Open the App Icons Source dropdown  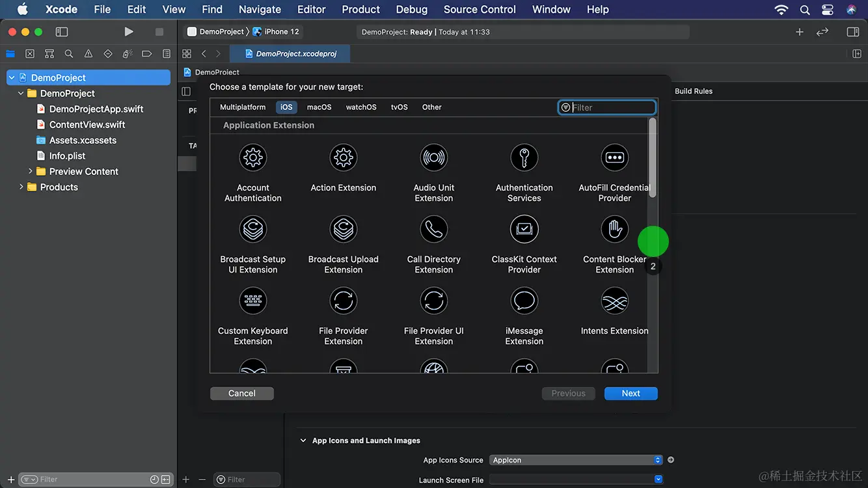coord(576,460)
